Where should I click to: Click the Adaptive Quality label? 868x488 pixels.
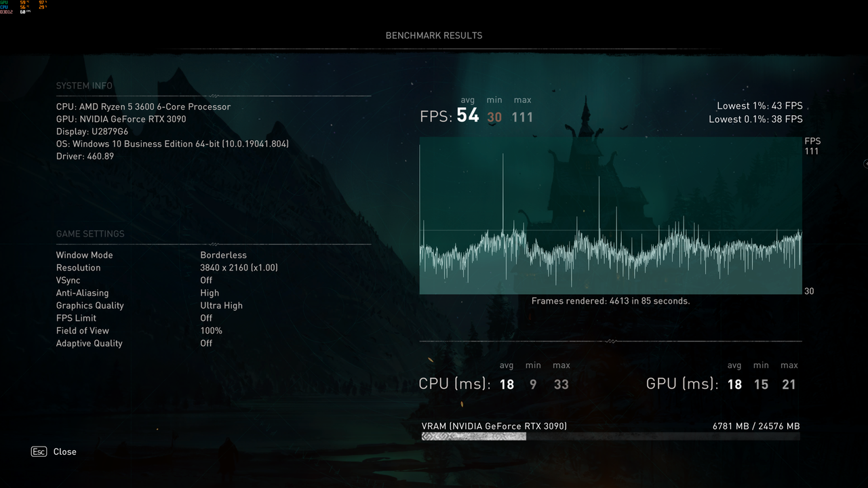89,344
